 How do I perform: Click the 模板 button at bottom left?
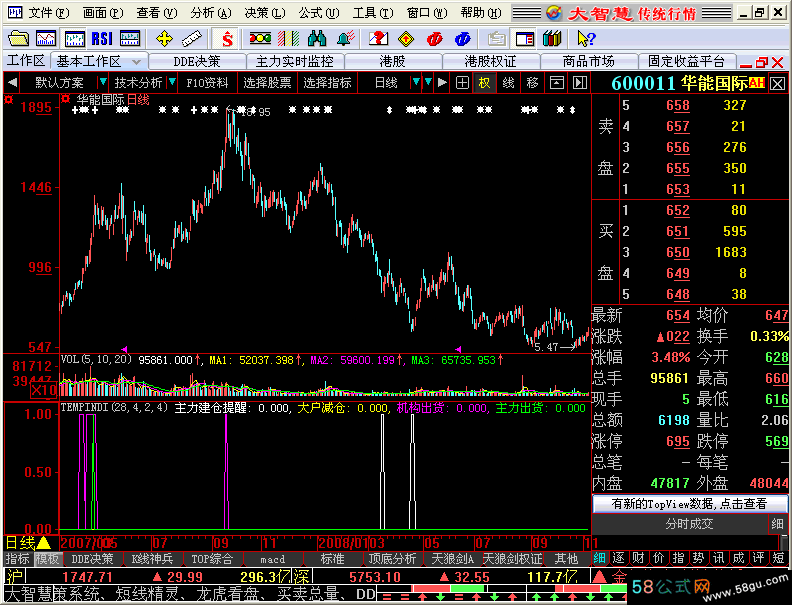click(47, 559)
